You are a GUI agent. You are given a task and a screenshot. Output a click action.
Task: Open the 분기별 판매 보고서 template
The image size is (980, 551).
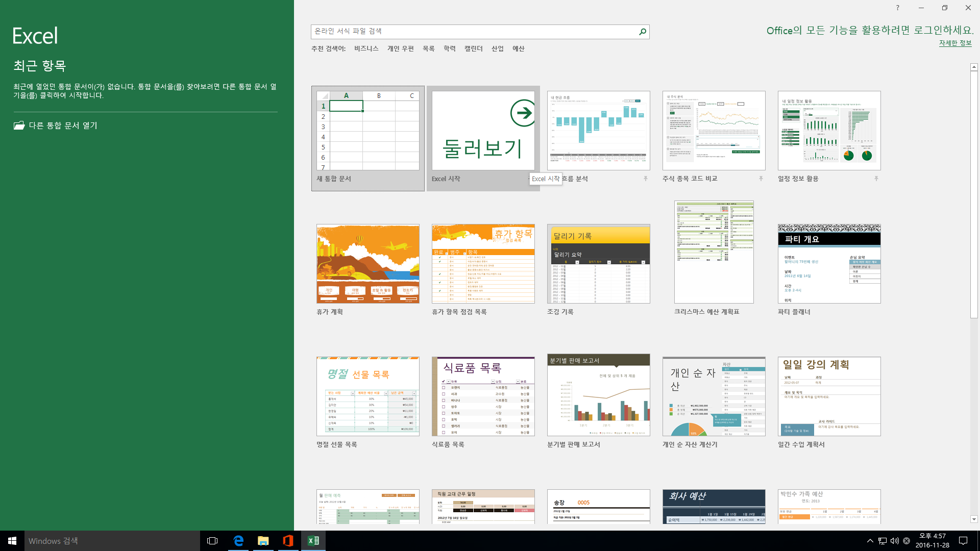[x=599, y=395]
